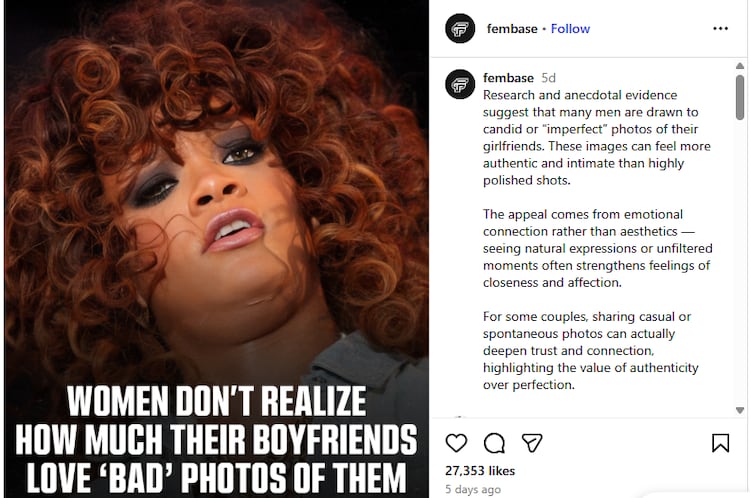Click the 5d timestamp next to caption
Screen dimensions: 750x498
pyautogui.click(x=548, y=77)
